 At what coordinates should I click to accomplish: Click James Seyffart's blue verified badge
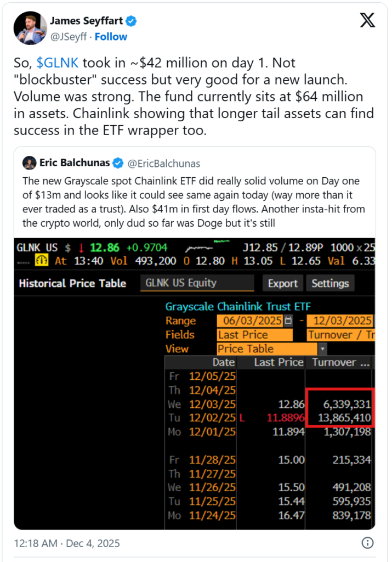pyautogui.click(x=130, y=21)
